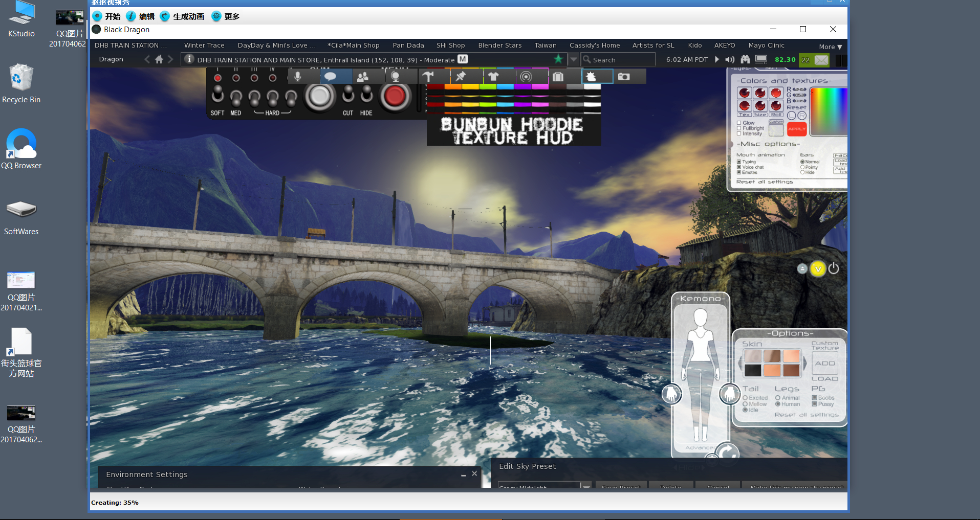Open the chat speech bubble tool
980x520 pixels.
coord(331,77)
